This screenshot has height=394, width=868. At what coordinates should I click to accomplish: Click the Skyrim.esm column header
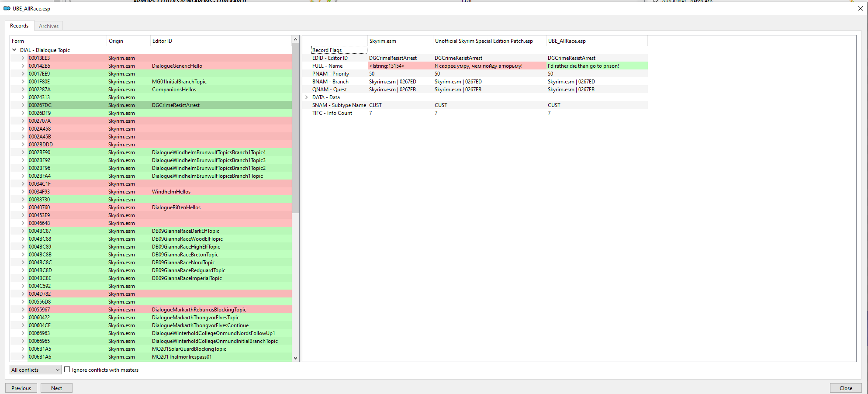400,41
